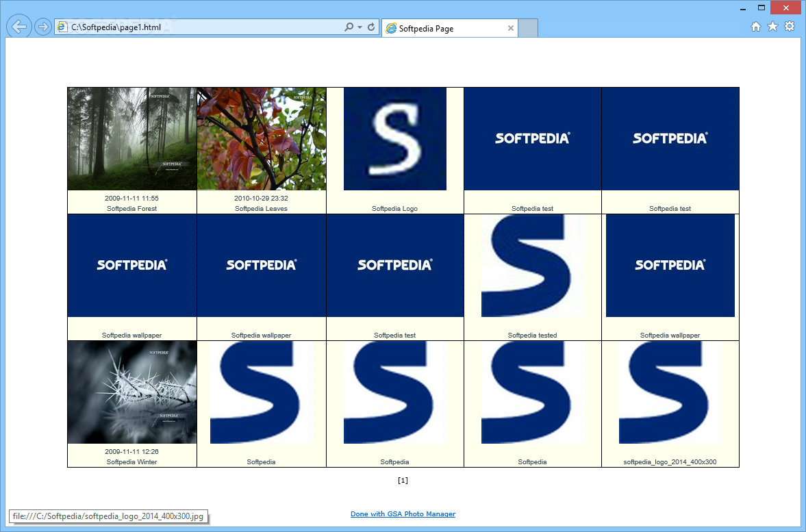Open Favorites star icon
806x532 pixels.
click(x=772, y=27)
